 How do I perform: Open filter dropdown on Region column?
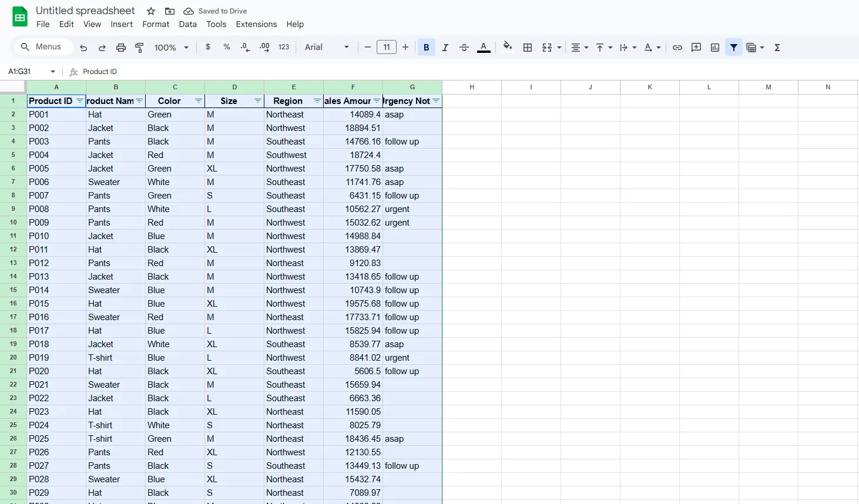(317, 101)
